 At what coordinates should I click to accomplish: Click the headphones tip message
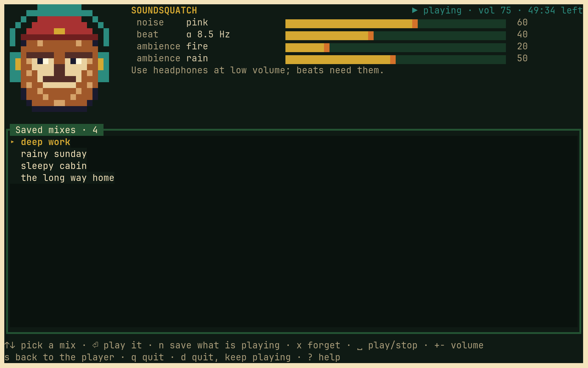tap(257, 70)
